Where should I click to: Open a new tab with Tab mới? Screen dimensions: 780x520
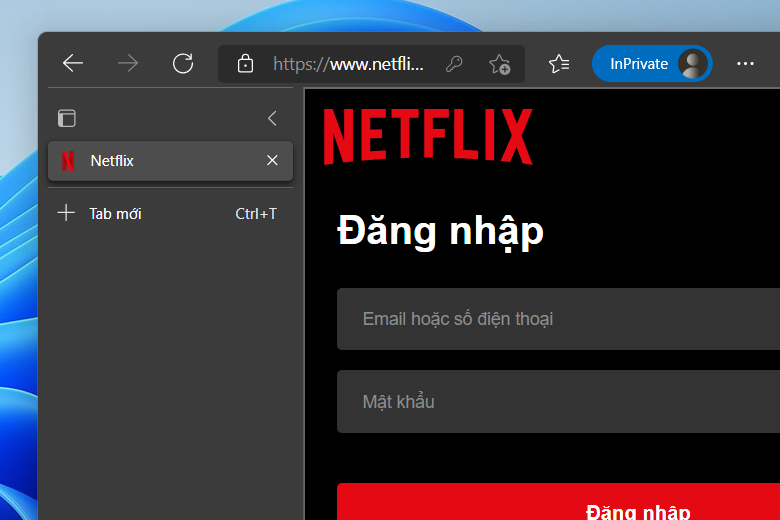170,213
